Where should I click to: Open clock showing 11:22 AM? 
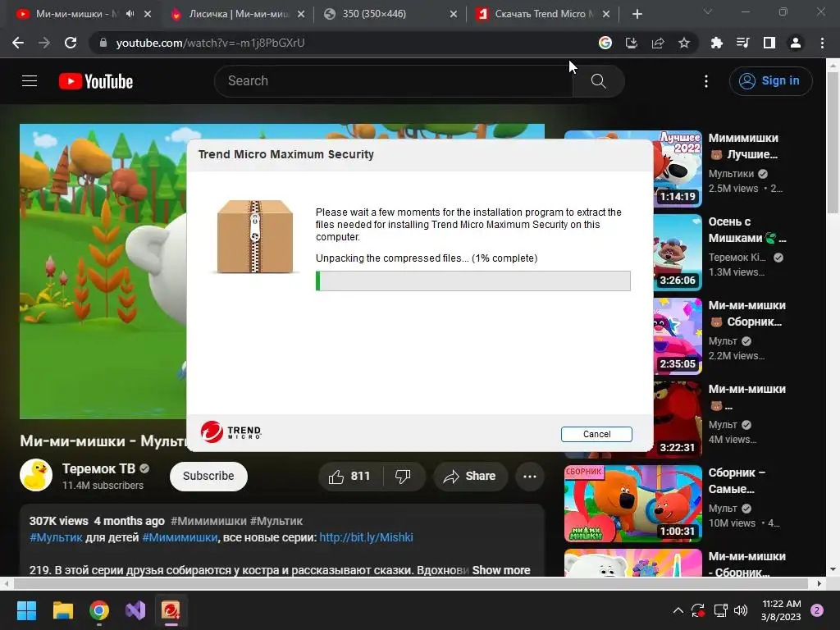pyautogui.click(x=781, y=610)
